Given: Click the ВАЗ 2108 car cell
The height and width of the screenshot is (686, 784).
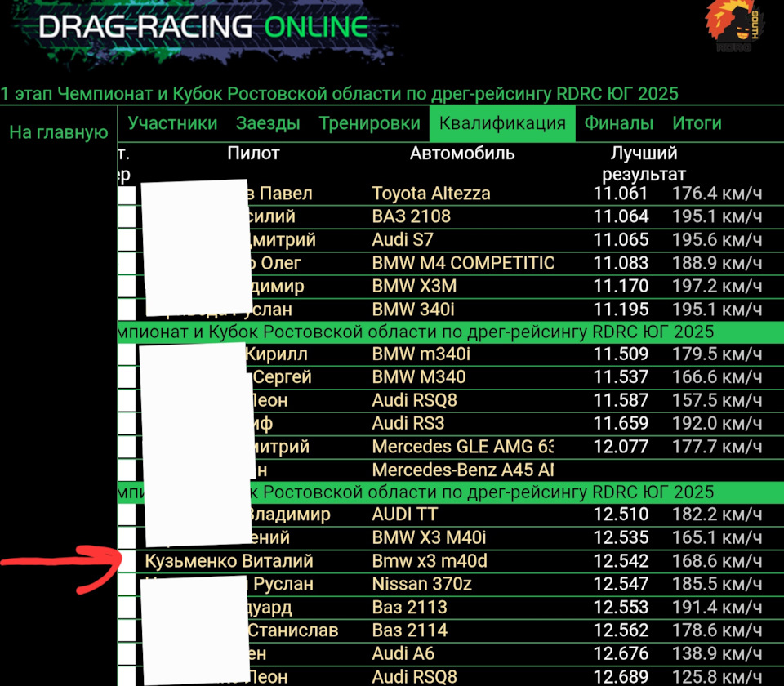Looking at the screenshot, I should 411,216.
